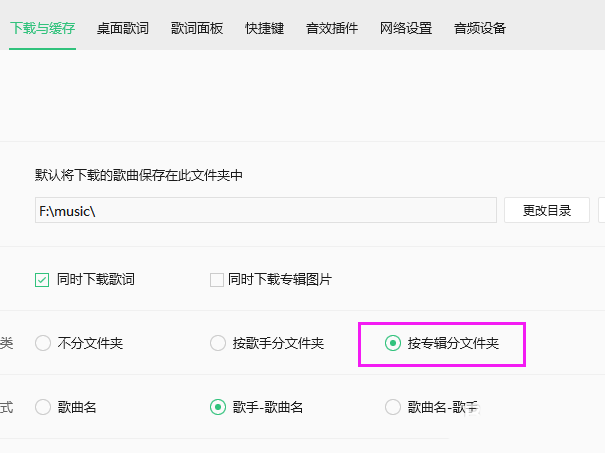Viewport: 605px width, 453px height.
Task: Click the 更改目录 button
Action: (547, 211)
